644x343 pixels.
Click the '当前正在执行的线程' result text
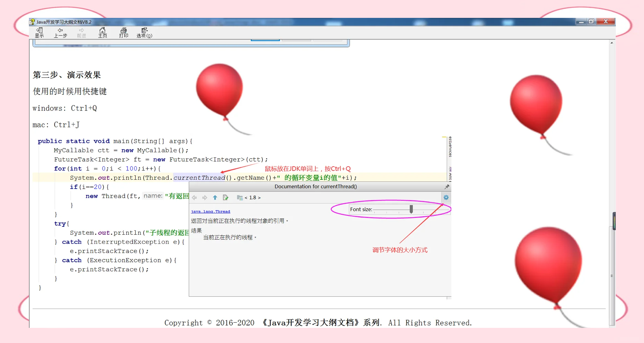pos(230,237)
